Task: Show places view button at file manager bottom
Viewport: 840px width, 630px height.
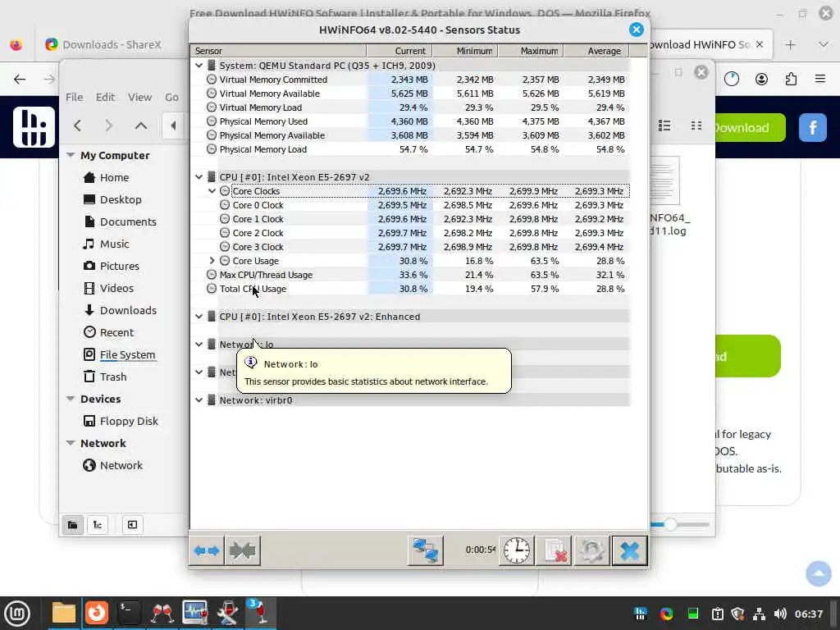Action: point(73,524)
